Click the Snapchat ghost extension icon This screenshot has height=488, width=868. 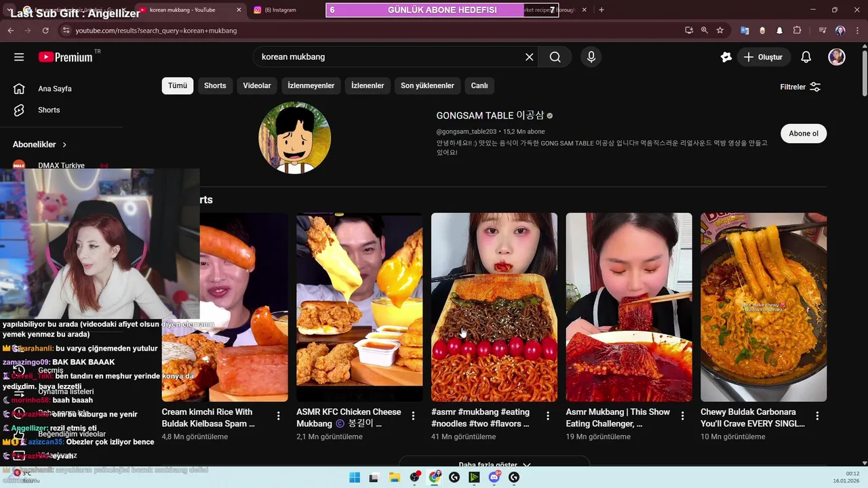779,30
